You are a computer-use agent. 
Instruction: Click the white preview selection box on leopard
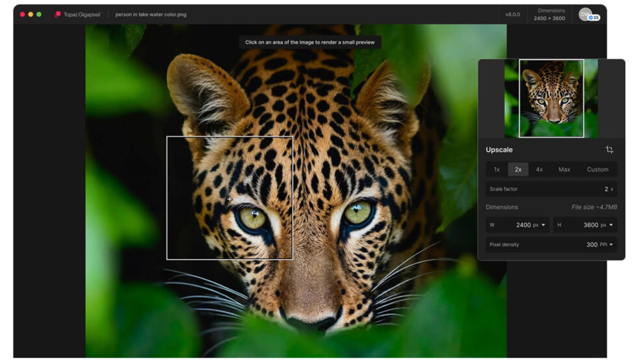(x=229, y=198)
